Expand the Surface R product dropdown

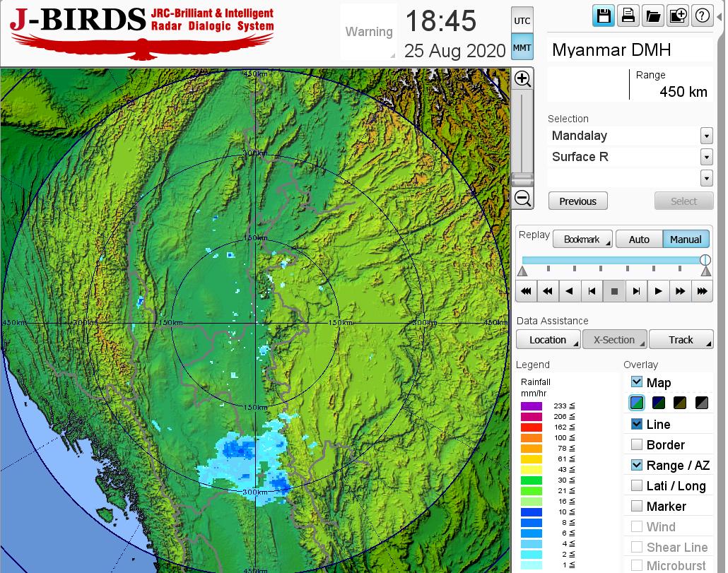coord(706,157)
